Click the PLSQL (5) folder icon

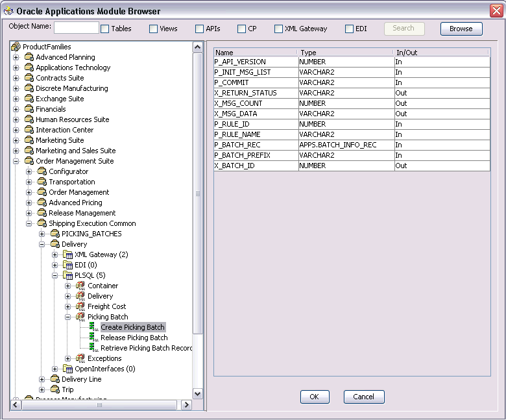pos(67,275)
